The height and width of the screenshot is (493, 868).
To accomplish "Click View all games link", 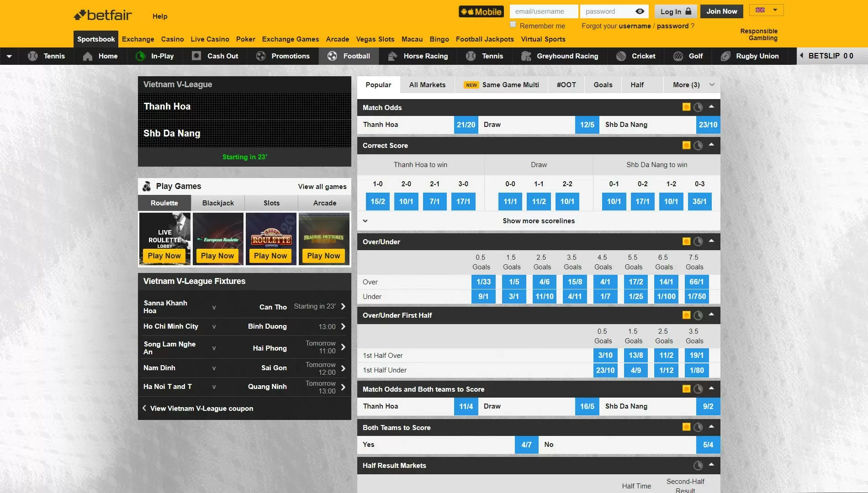I will coord(322,186).
